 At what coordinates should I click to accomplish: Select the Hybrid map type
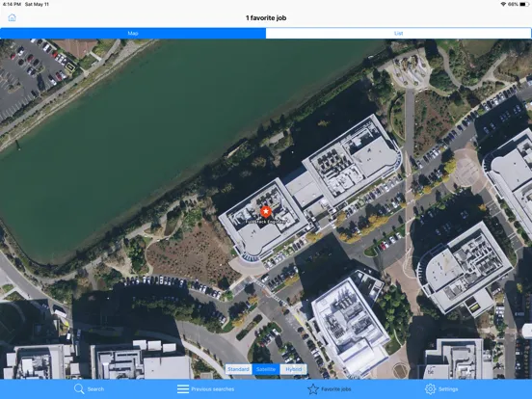pos(294,369)
